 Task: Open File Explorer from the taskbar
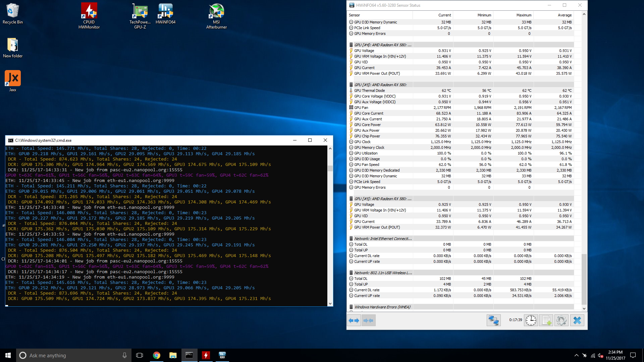click(x=173, y=355)
